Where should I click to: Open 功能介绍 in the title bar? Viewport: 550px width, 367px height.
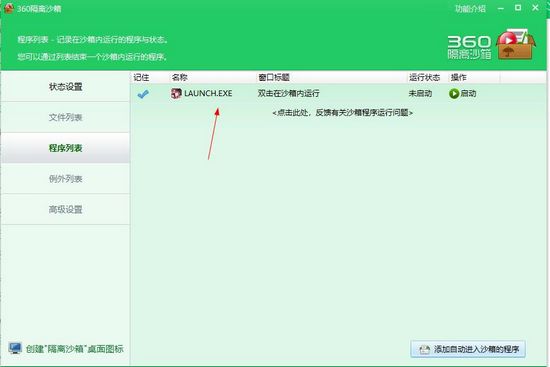point(470,9)
